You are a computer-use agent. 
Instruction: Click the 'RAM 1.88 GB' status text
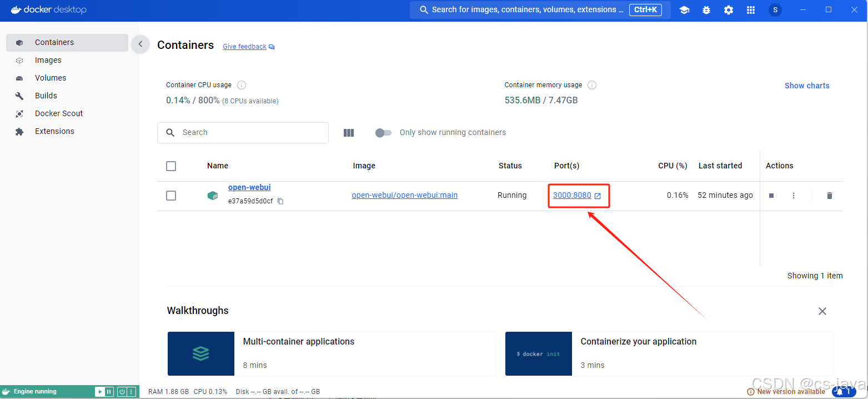click(x=169, y=392)
